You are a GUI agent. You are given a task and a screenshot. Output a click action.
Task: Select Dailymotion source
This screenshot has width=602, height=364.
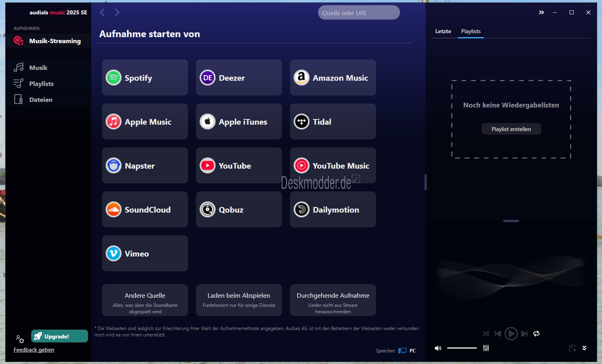[333, 209]
